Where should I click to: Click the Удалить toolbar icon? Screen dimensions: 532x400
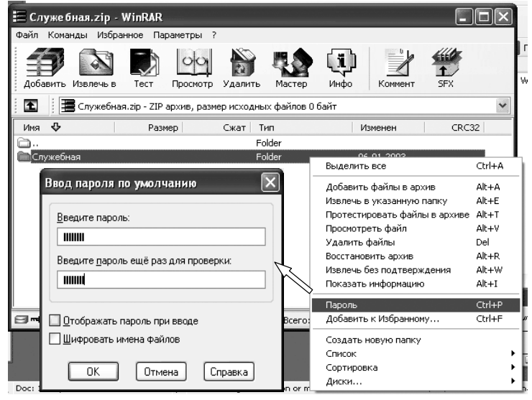pyautogui.click(x=242, y=68)
